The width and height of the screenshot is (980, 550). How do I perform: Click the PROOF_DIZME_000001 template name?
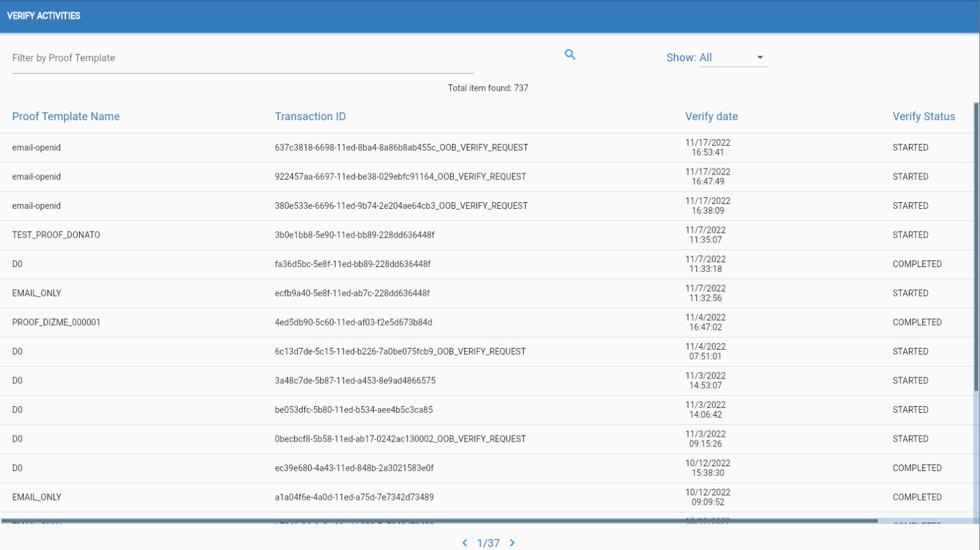click(x=56, y=322)
